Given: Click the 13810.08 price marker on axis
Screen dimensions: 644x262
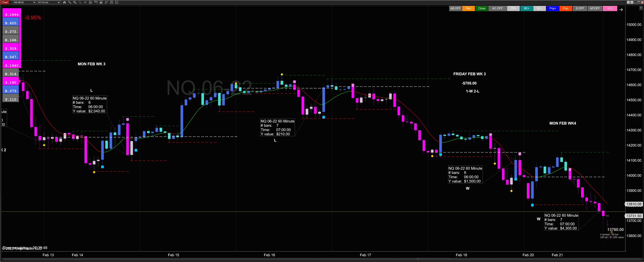Looking at the screenshot, I should (634, 204).
